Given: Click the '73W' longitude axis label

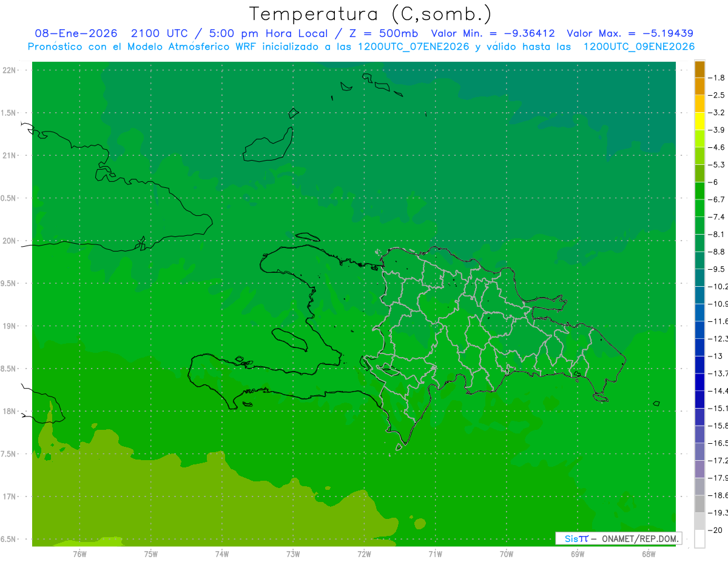Looking at the screenshot, I should (293, 554).
